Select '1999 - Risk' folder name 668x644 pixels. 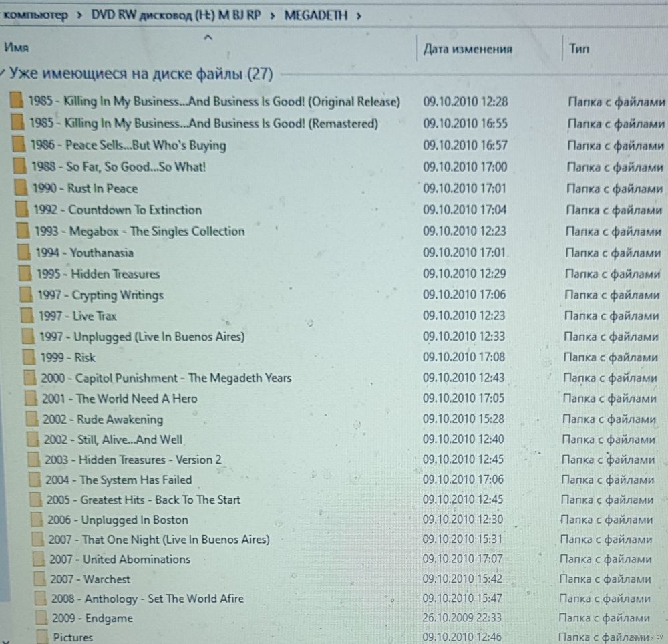click(x=67, y=357)
